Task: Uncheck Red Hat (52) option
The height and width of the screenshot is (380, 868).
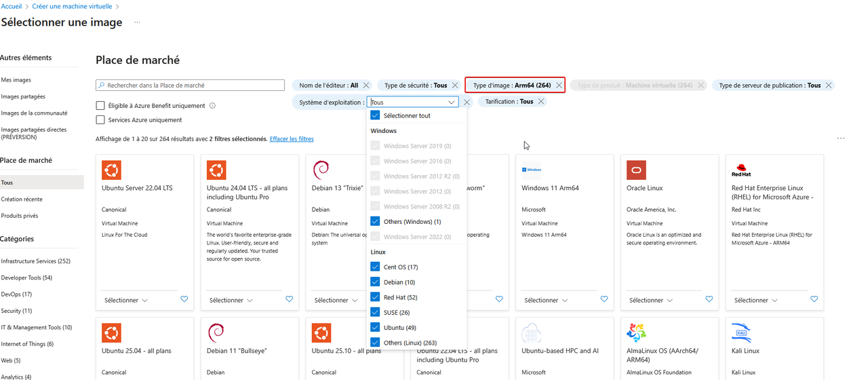Action: tap(375, 297)
